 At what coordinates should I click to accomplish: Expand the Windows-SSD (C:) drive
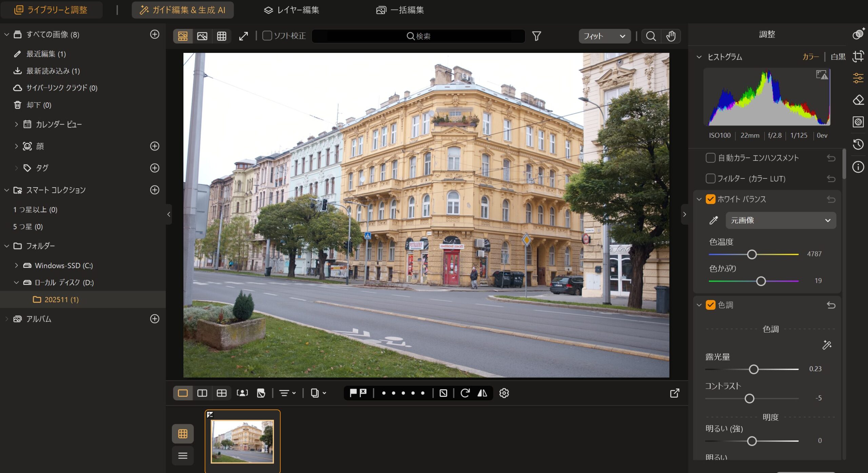click(16, 265)
